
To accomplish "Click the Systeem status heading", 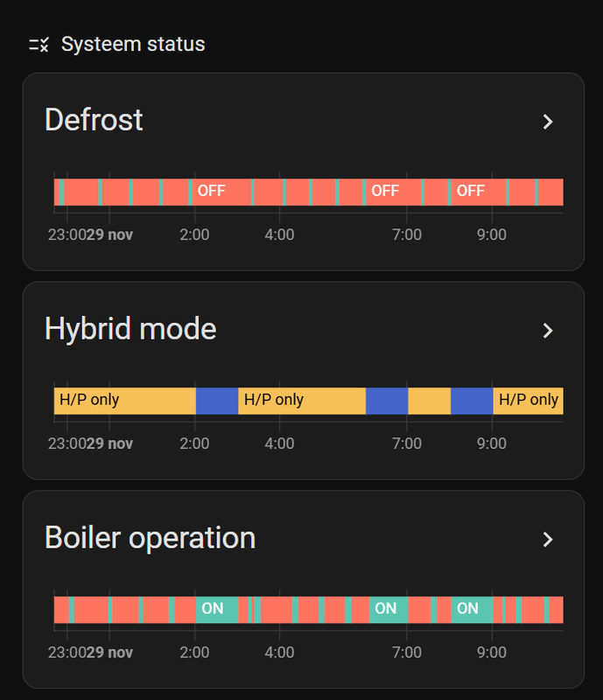I will coord(133,44).
